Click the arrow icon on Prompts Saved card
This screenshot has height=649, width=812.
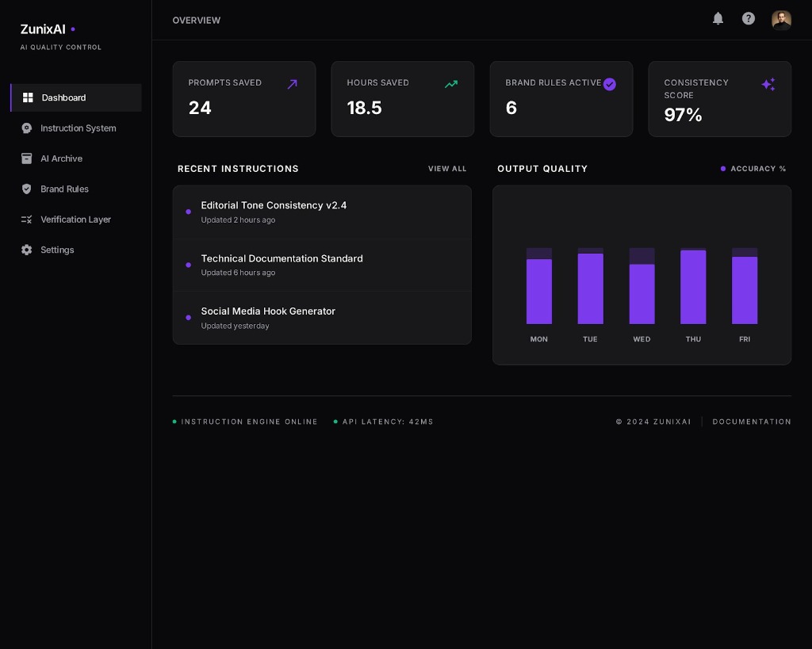293,84
